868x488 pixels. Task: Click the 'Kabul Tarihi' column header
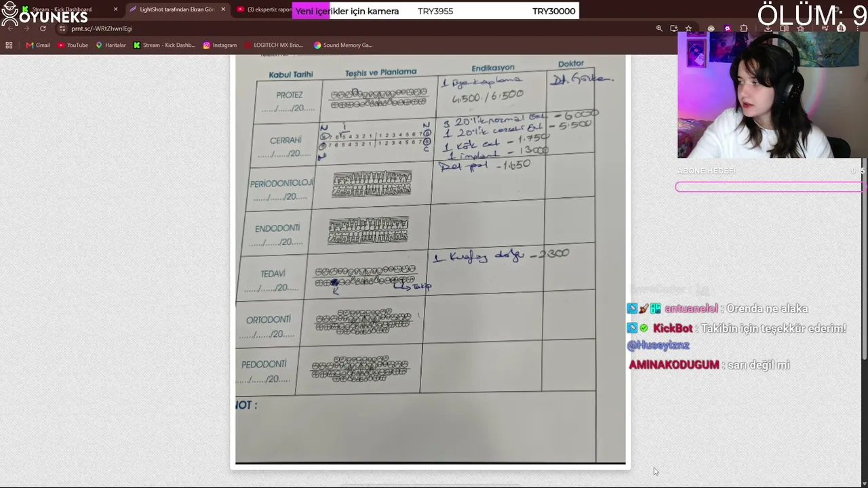(x=291, y=75)
